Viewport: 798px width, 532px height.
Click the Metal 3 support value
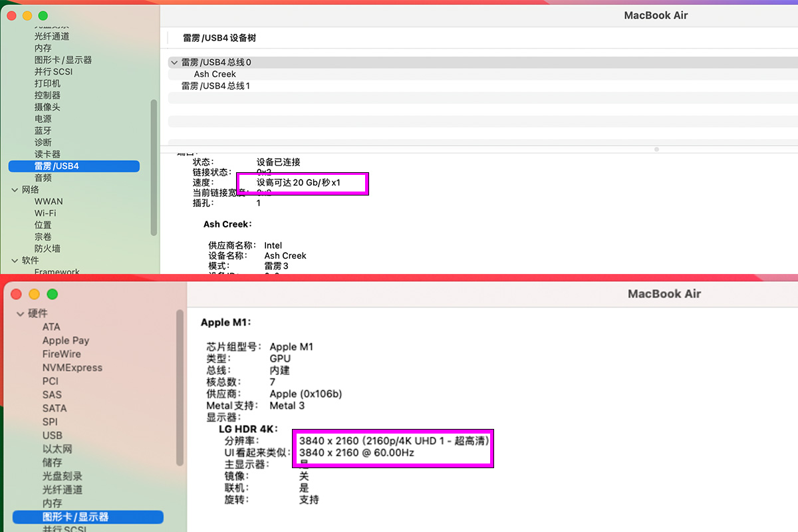(x=287, y=406)
